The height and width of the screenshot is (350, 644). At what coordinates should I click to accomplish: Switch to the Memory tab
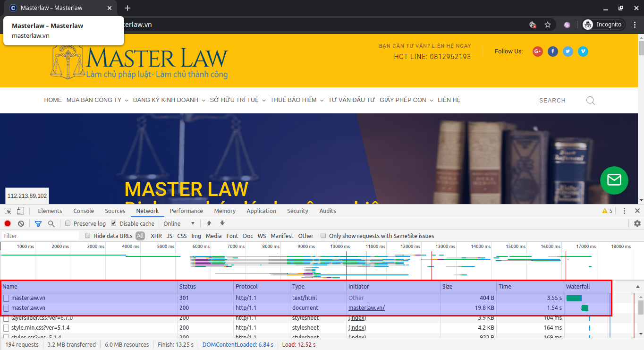click(225, 211)
